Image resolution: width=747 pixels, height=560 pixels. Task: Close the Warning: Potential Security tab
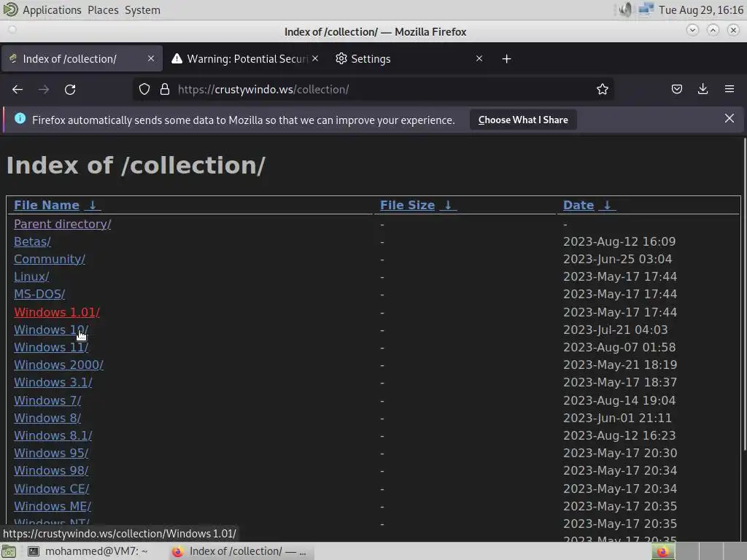point(315,58)
